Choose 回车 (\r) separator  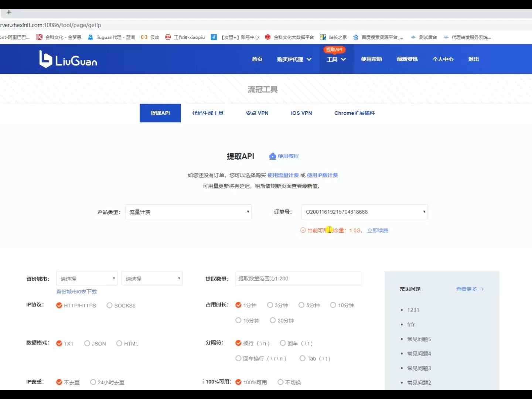[x=296, y=343]
